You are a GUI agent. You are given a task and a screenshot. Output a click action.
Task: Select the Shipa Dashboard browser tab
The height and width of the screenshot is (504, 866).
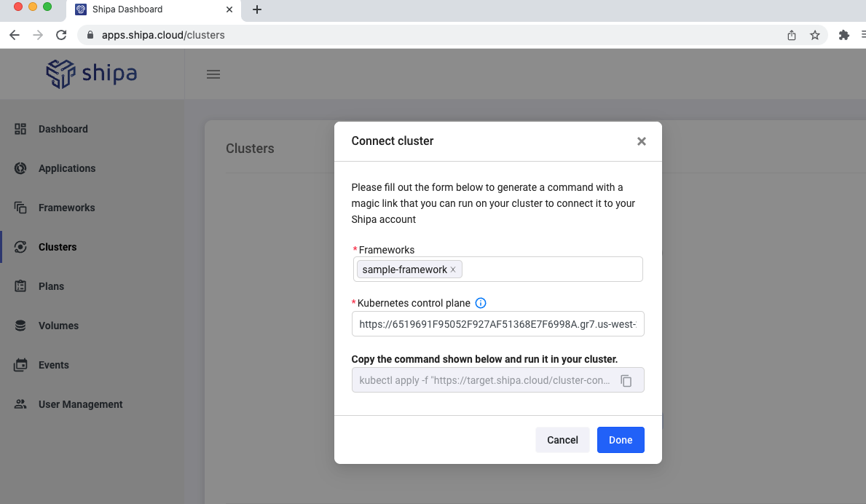point(154,10)
